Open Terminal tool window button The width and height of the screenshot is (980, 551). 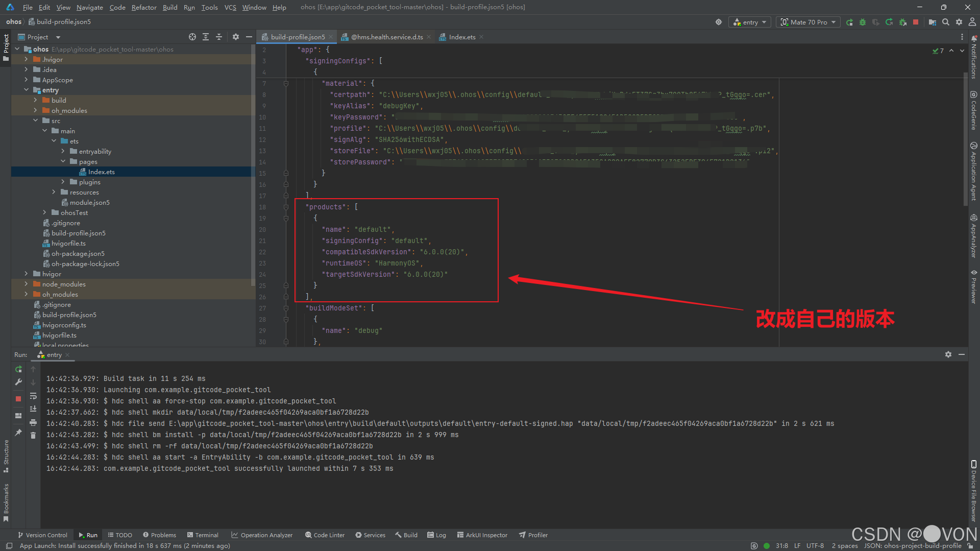pos(203,535)
